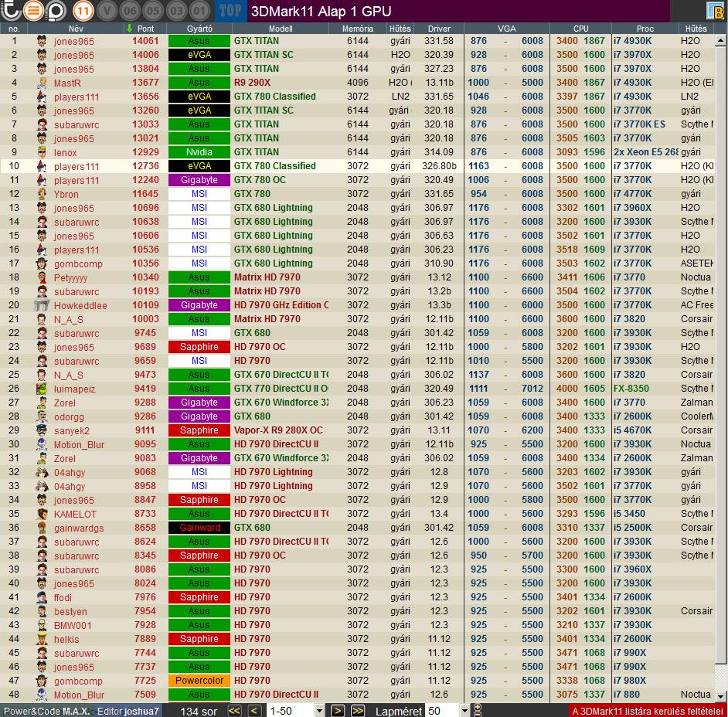Go to next page with > button
728x717 pixels.
338,711
